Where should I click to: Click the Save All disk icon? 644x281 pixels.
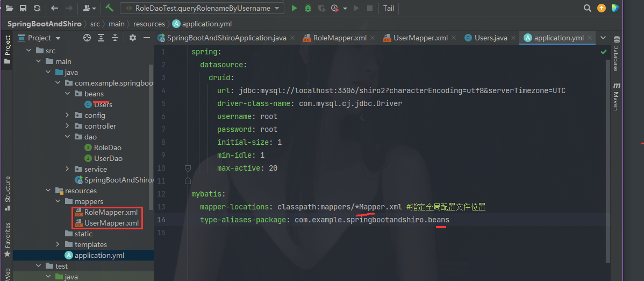[23, 8]
